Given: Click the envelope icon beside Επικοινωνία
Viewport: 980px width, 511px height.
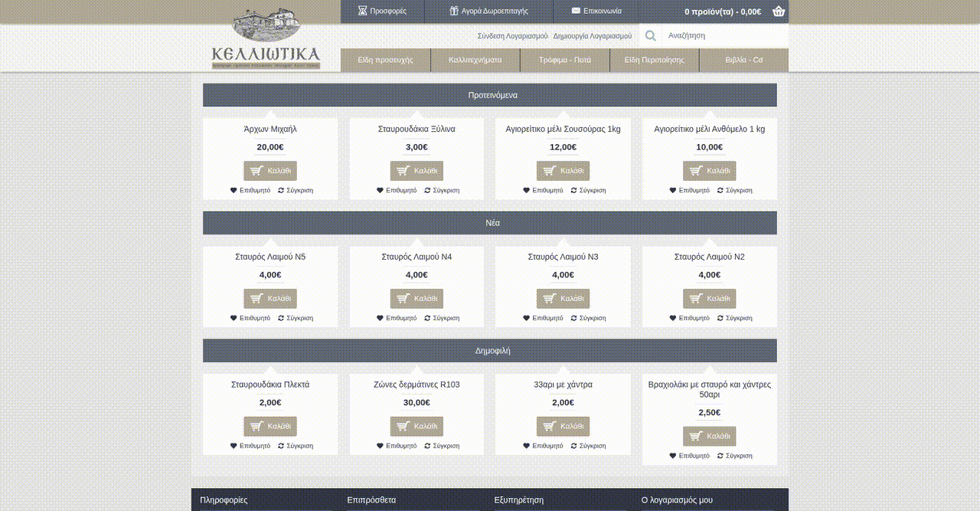Looking at the screenshot, I should (576, 11).
